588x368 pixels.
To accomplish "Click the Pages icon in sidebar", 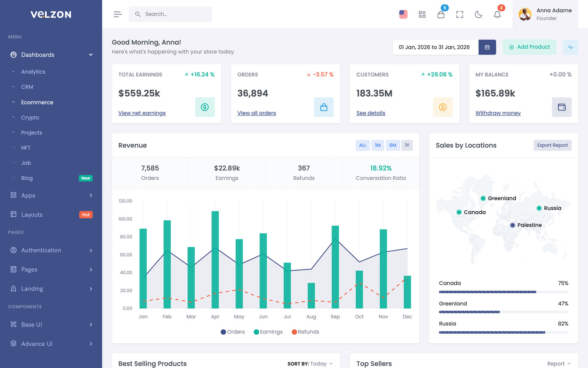I will click(14, 269).
